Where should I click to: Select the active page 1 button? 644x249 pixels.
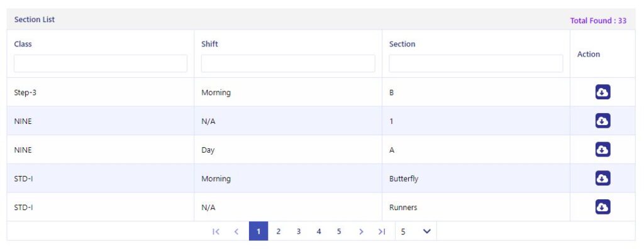(x=258, y=231)
